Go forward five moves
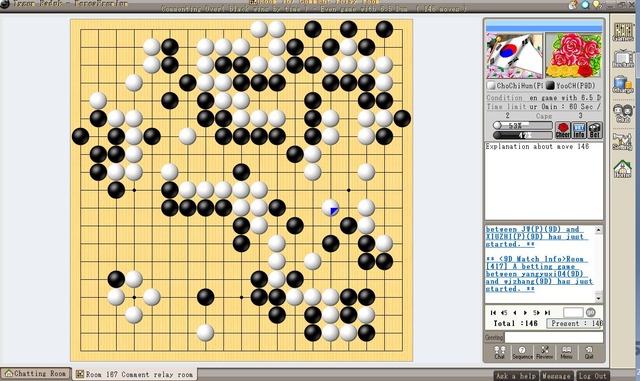The image size is (640, 381). tap(536, 312)
